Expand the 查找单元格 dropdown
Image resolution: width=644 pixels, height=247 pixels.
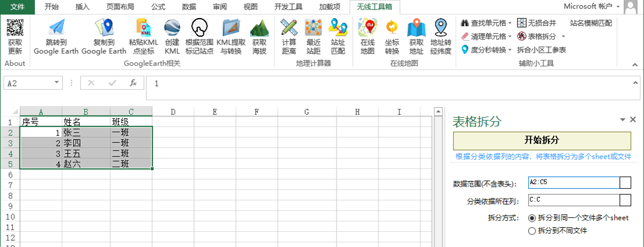coord(510,23)
